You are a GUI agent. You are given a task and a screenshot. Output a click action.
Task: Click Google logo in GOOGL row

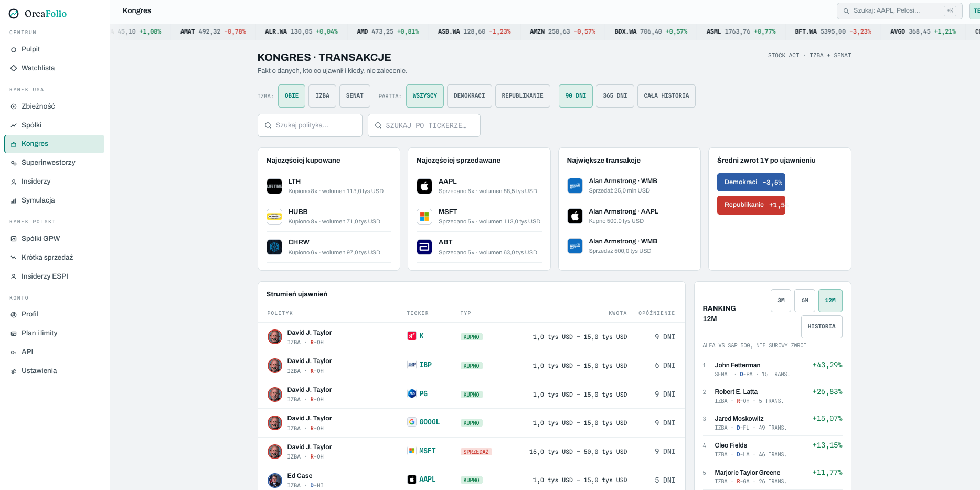click(x=412, y=422)
